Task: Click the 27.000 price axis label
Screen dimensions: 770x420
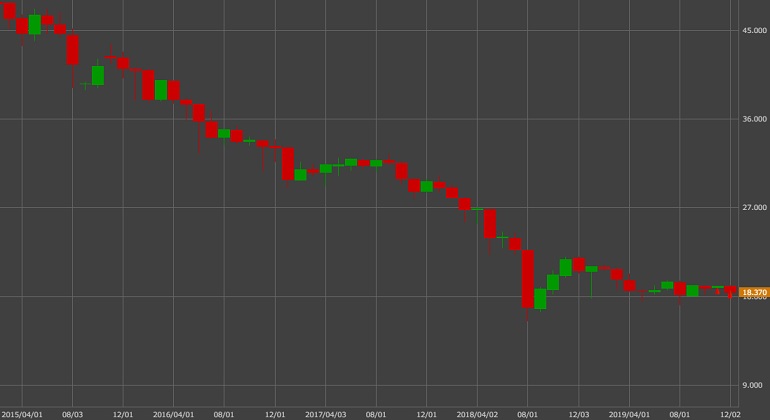Action: tap(754, 207)
